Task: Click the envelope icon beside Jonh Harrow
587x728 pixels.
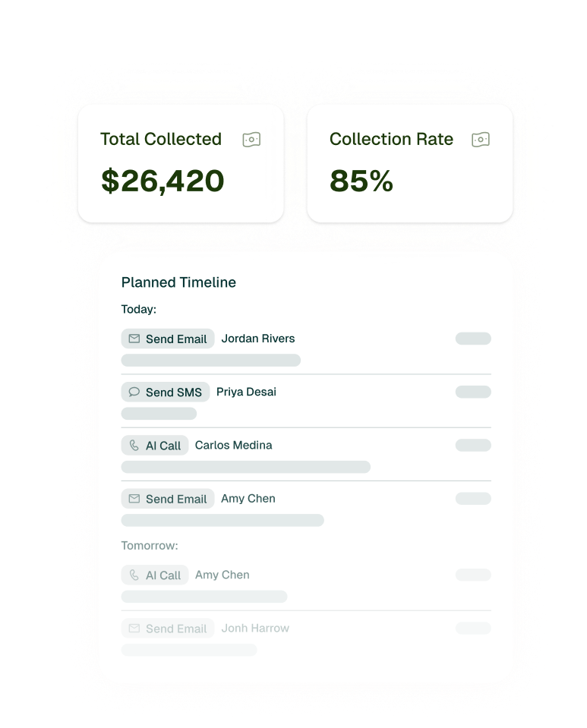Action: click(134, 629)
